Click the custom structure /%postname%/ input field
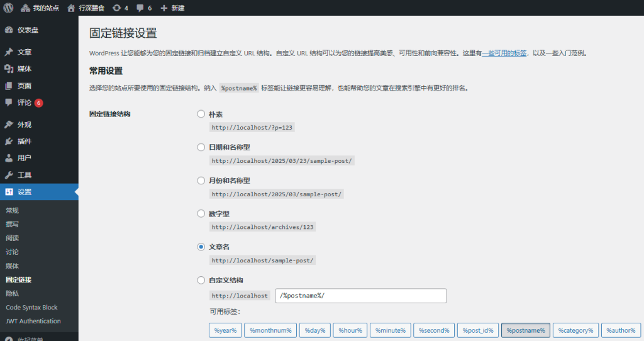644x341 pixels. [x=360, y=296]
